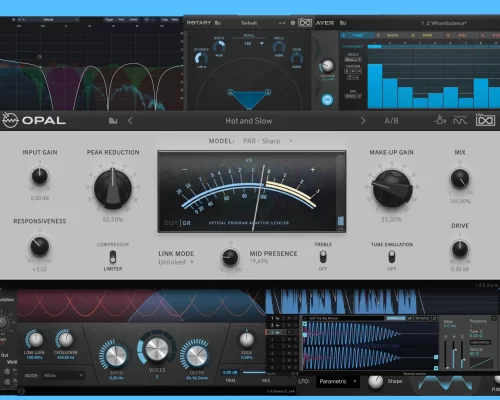The image size is (500, 400).
Task: Switch meter display to OUT
Action: (171, 223)
